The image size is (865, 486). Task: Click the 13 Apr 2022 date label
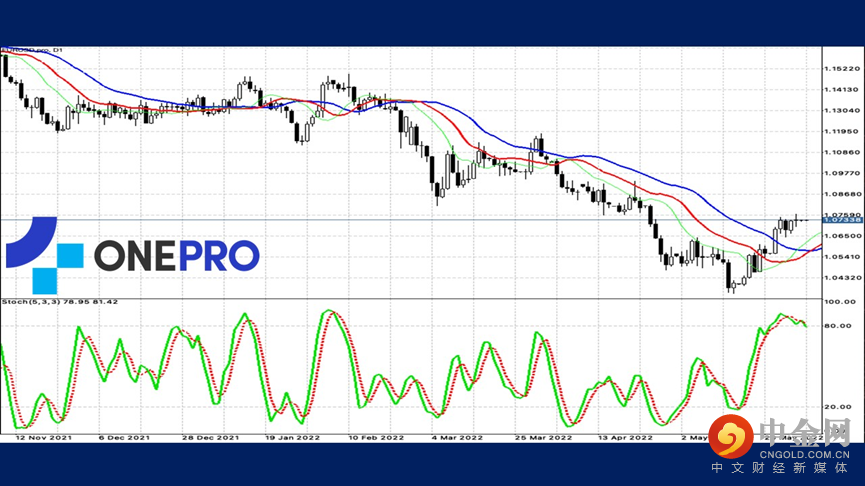(x=625, y=437)
